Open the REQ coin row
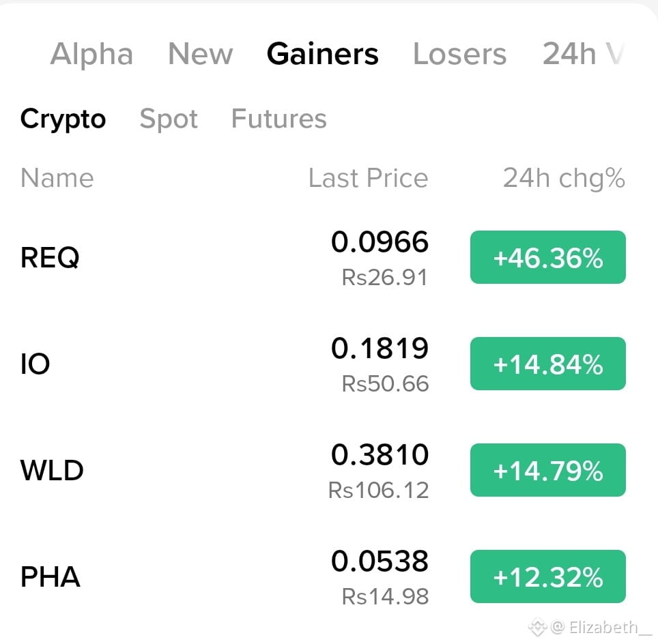658x644 pixels. click(x=323, y=258)
